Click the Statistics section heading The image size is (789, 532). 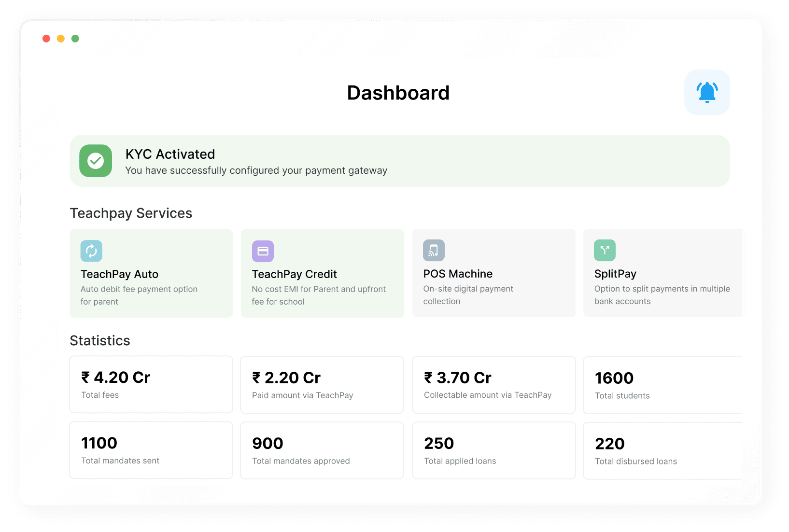(x=100, y=340)
